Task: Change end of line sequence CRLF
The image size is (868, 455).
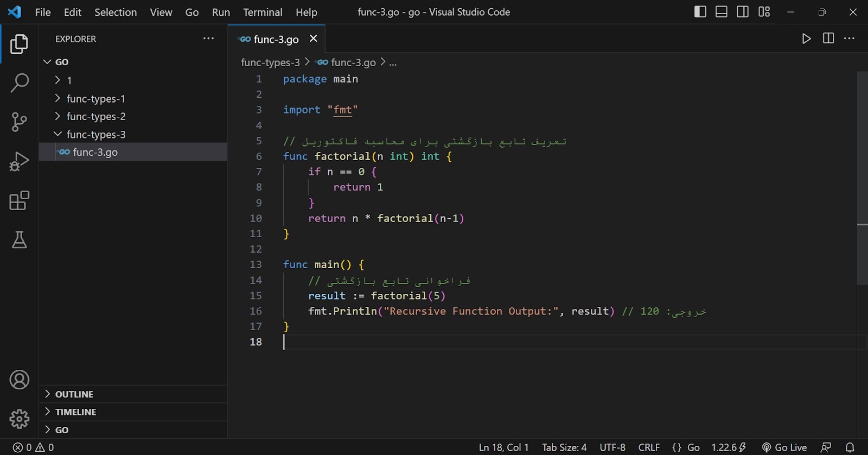Action: pos(649,447)
